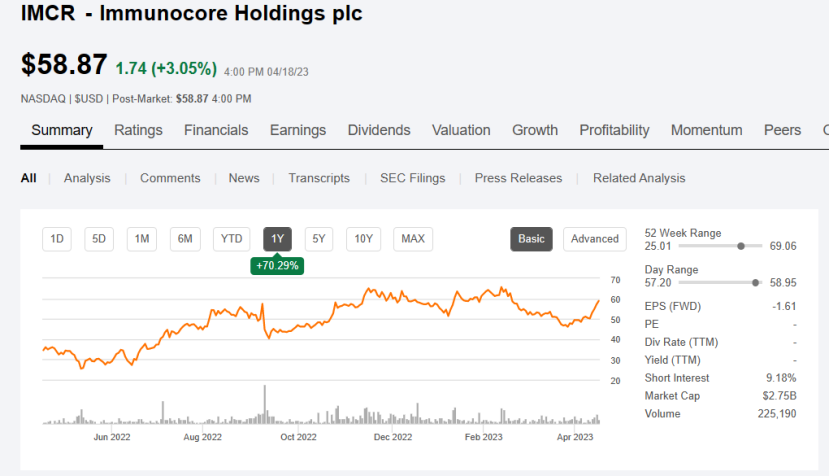Go to the Financials tab
The image size is (830, 476).
(x=216, y=130)
